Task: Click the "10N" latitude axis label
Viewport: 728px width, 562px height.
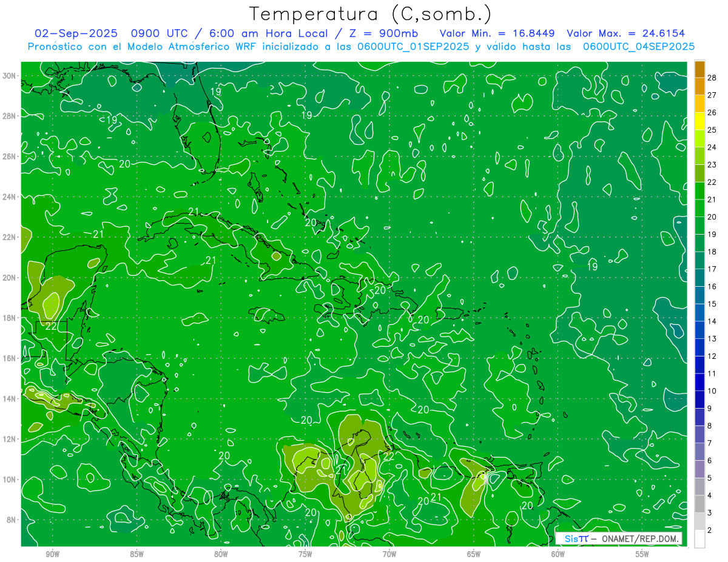Action: 10,480
